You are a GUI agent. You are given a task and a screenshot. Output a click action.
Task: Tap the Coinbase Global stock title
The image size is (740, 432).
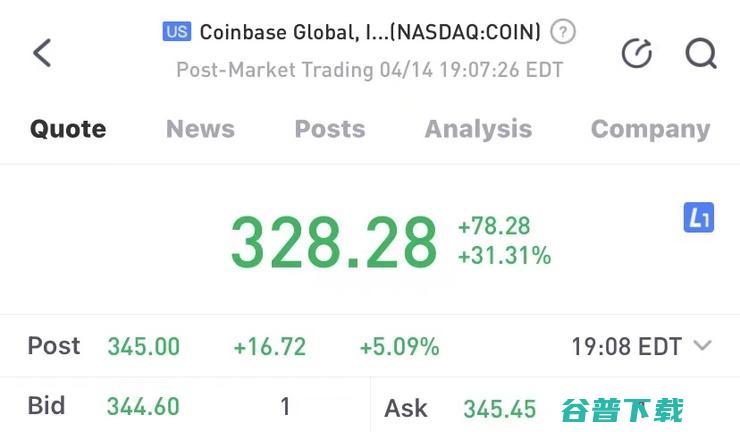pos(370,32)
